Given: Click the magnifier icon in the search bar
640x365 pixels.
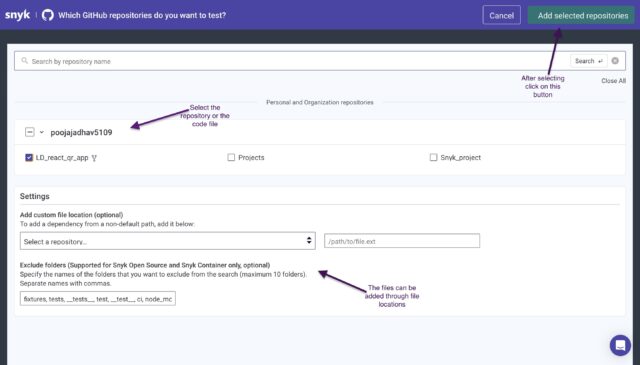Looking at the screenshot, I should 24,61.
